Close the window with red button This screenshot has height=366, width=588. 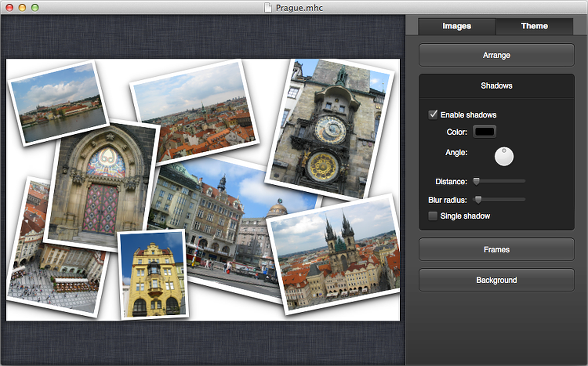point(9,8)
